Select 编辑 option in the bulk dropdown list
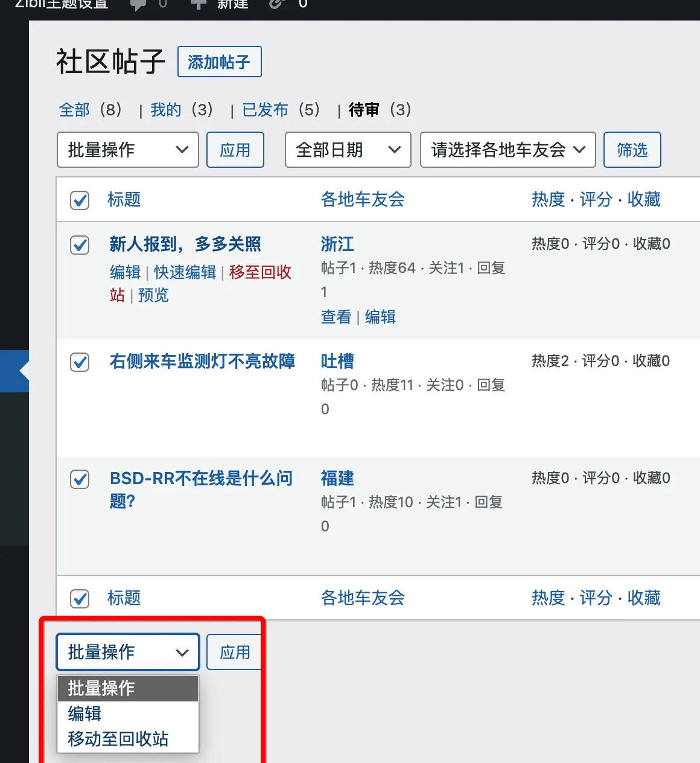The image size is (700, 763). [x=128, y=714]
